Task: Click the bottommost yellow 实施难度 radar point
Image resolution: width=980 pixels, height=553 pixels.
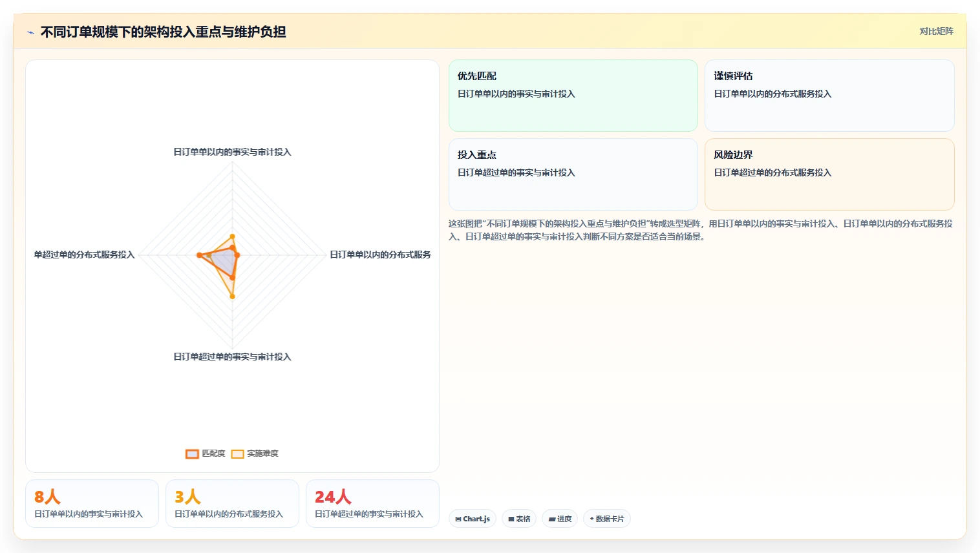Action: [233, 297]
